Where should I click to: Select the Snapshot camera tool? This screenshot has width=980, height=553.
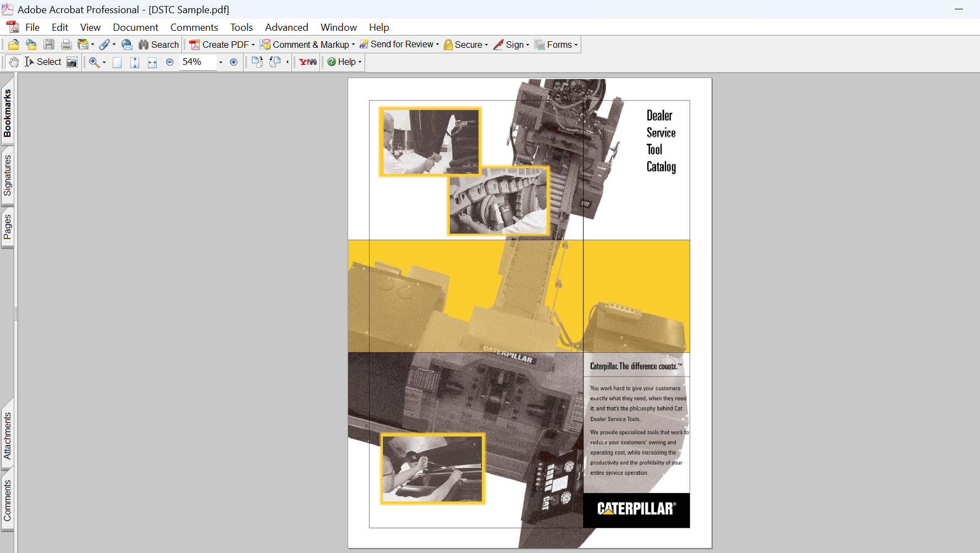[x=72, y=62]
